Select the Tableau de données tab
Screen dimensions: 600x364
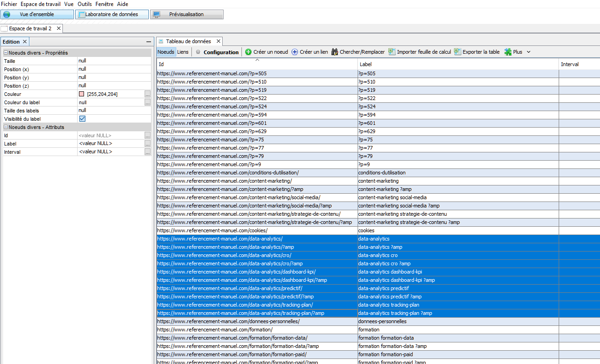[188, 41]
